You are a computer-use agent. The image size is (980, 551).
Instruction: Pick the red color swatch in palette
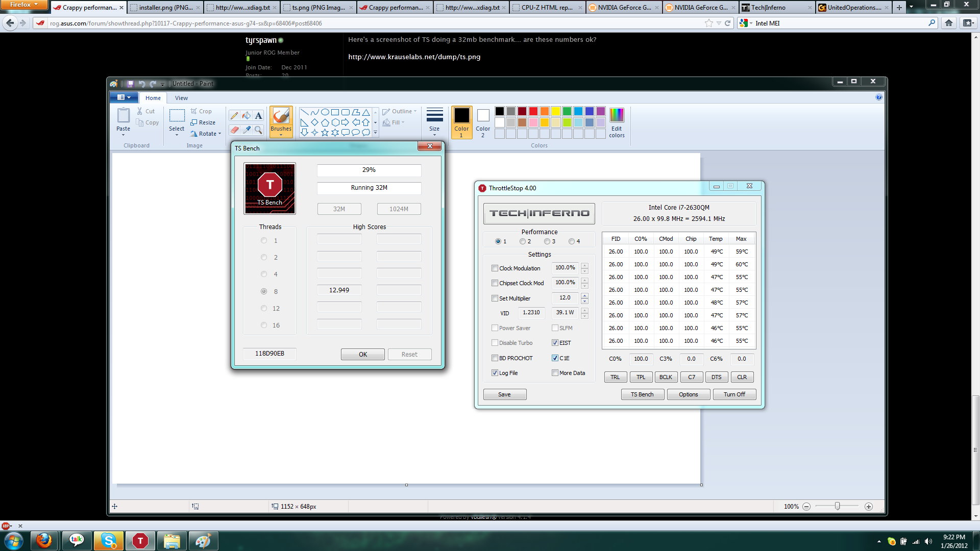click(533, 111)
